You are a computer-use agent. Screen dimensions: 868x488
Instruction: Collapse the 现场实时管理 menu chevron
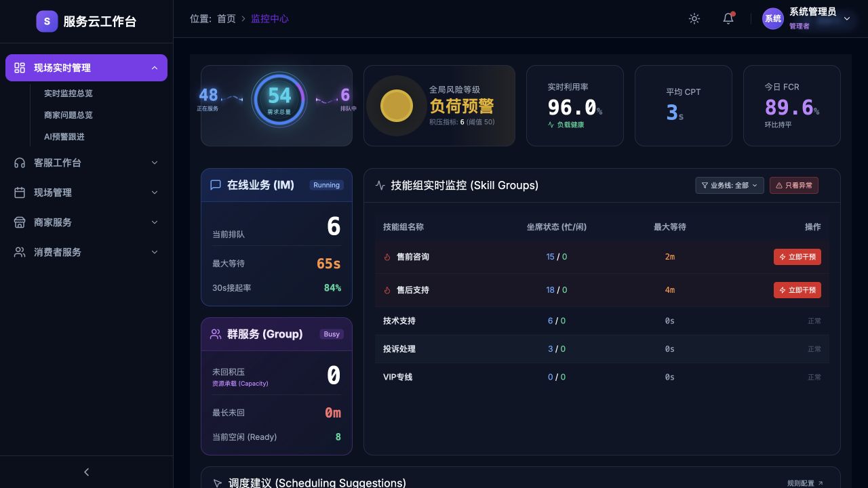(155, 68)
